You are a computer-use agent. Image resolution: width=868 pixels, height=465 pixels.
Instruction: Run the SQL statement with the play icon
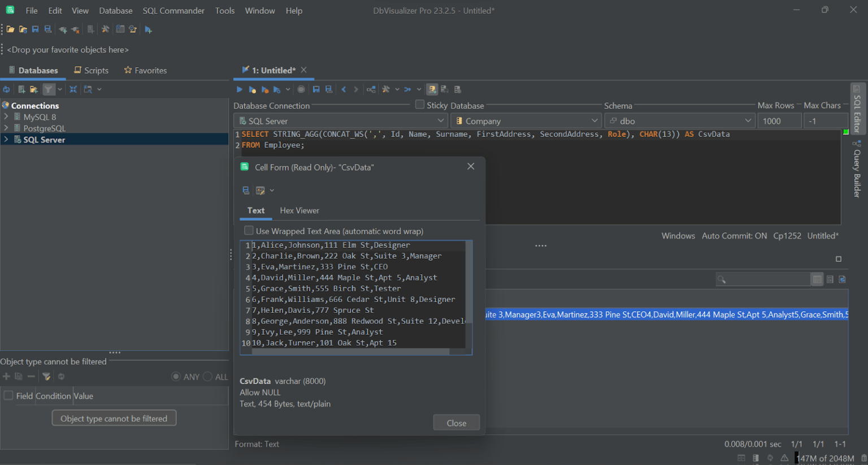239,89
